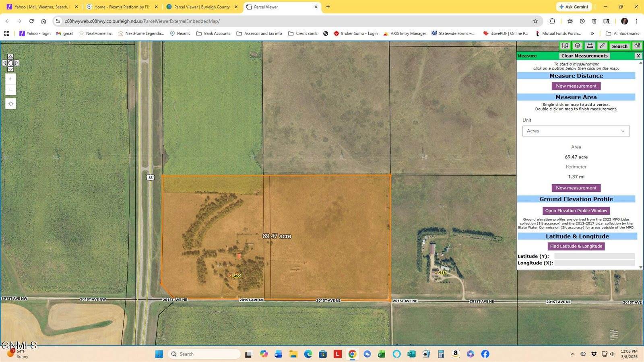This screenshot has height=362, width=644.
Task: Click the locate/home crosshair icon
Action: pyautogui.click(x=10, y=104)
